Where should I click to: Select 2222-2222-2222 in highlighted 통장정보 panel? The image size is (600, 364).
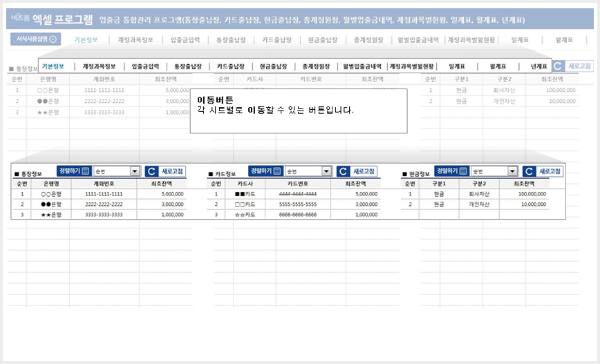(104, 204)
